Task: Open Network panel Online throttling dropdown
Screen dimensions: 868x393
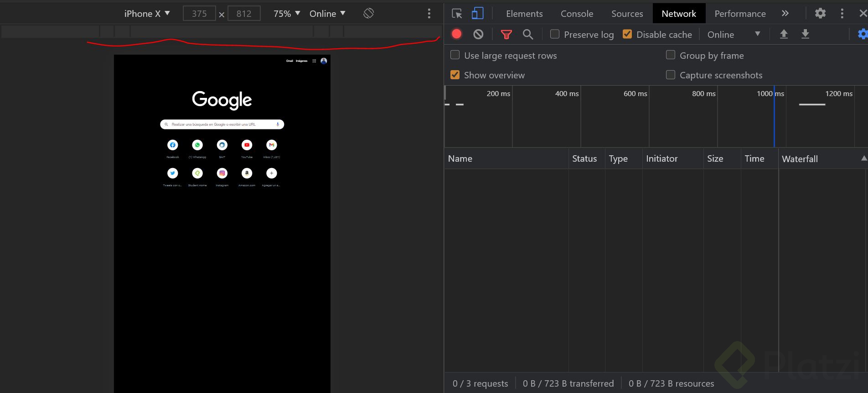Action: 734,34
